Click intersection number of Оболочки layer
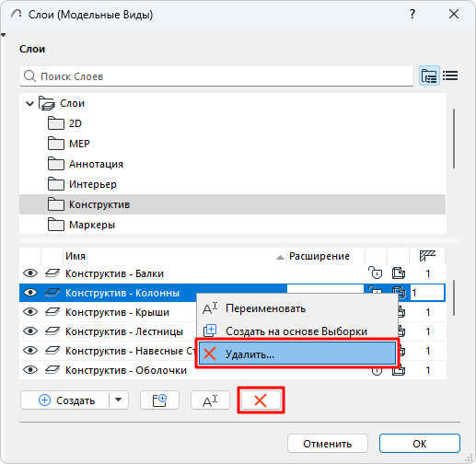This screenshot has width=476, height=464. coord(428,370)
